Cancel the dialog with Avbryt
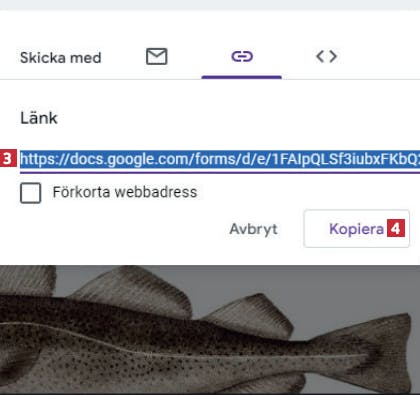420x395 pixels. coord(253,229)
